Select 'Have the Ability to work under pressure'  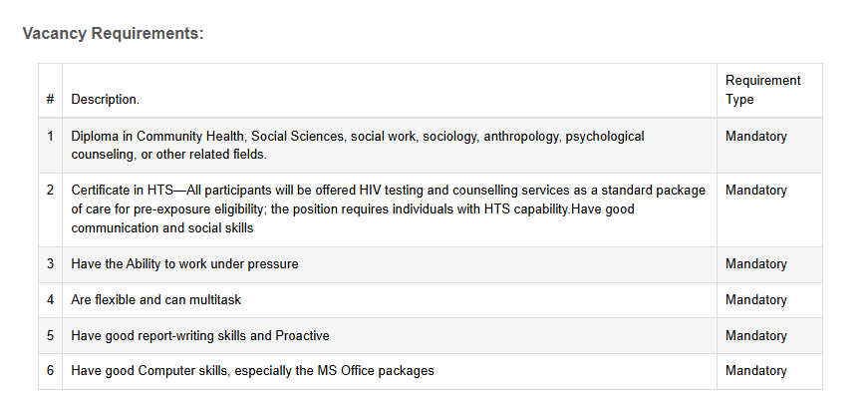click(x=184, y=263)
